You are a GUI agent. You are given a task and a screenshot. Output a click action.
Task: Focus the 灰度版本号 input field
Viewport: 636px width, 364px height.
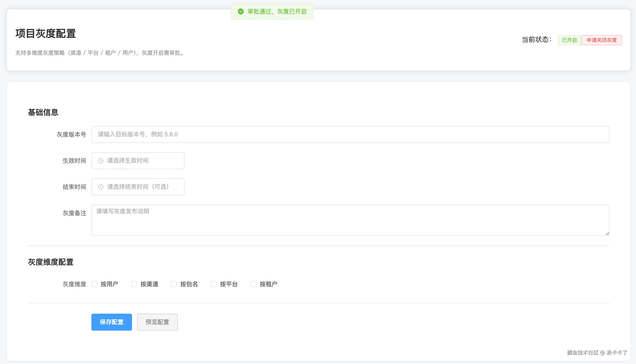[x=350, y=134]
